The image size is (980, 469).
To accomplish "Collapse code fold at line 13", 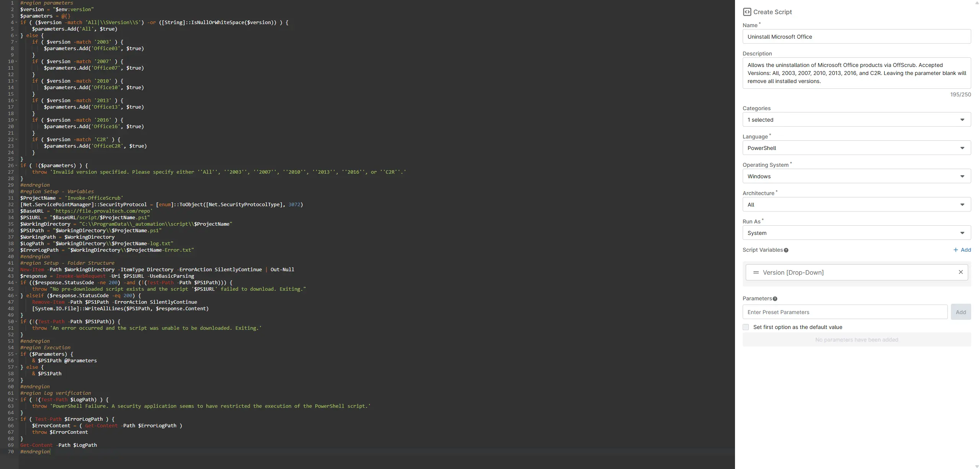I will (x=16, y=81).
